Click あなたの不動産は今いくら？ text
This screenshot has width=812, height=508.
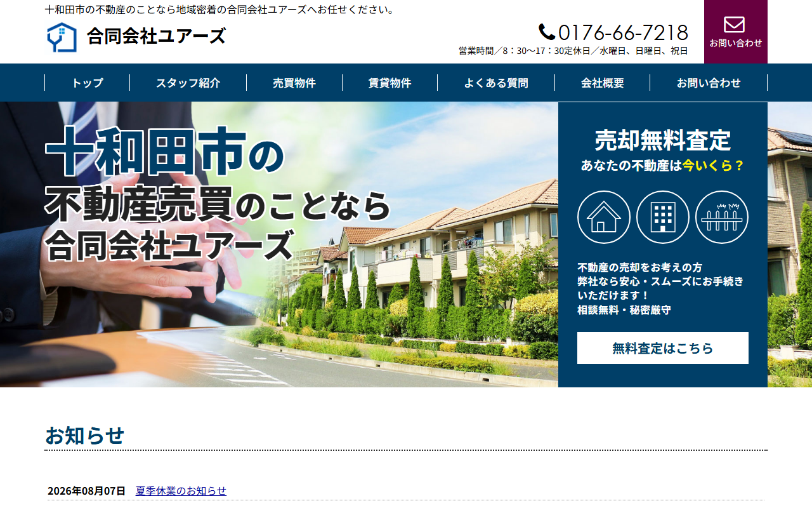pos(663,166)
